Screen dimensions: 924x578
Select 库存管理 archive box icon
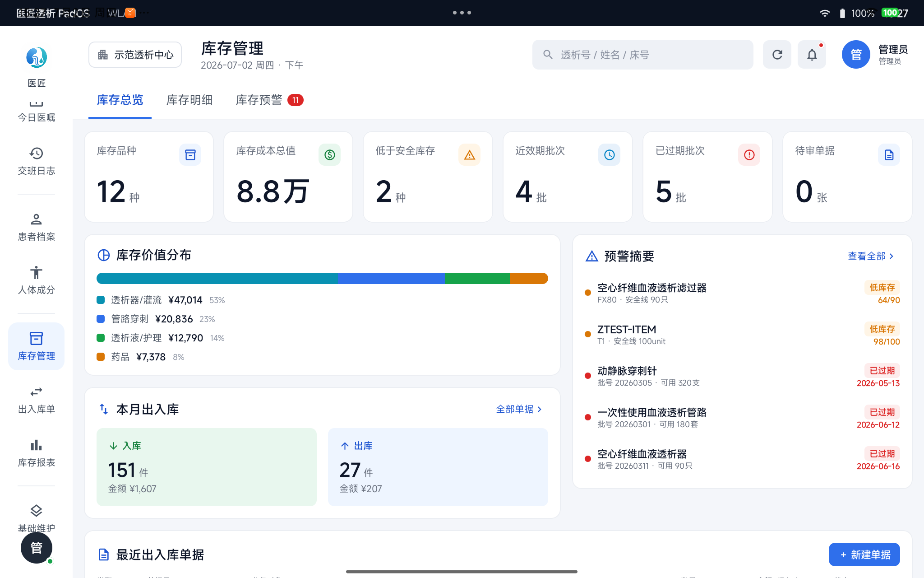[x=36, y=339]
